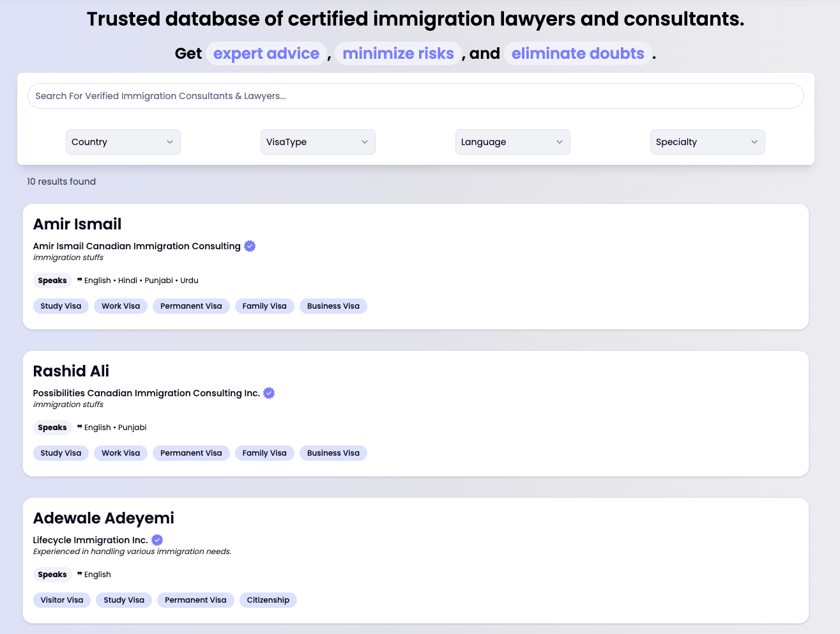Click Study Visa tag in Rashid Ali card
The image size is (840, 634).
(61, 453)
